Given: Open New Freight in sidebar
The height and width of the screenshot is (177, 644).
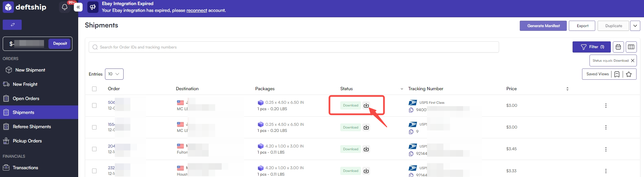Looking at the screenshot, I should [x=25, y=84].
